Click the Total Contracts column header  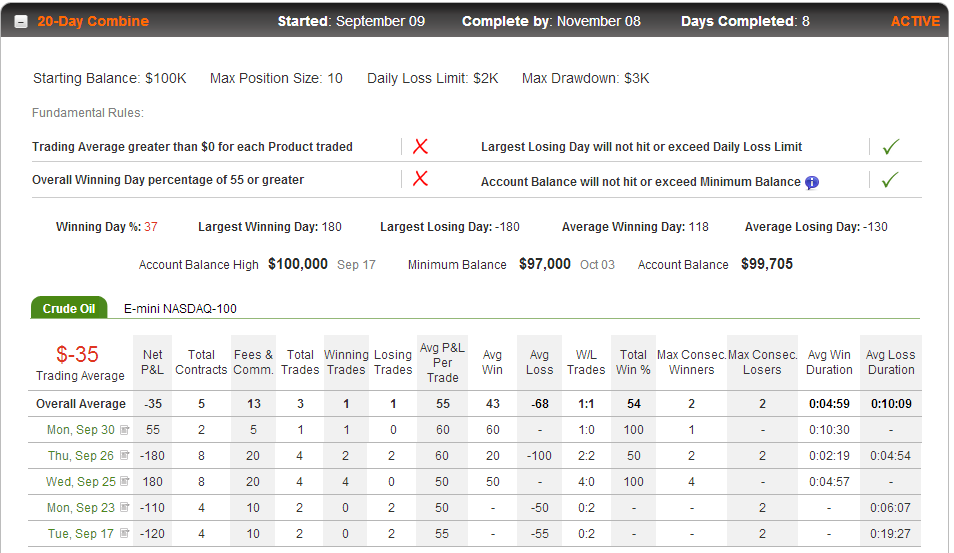tap(201, 362)
